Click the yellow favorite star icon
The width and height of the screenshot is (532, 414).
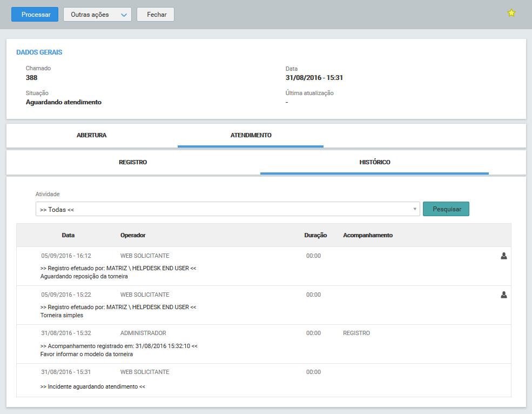click(x=511, y=12)
